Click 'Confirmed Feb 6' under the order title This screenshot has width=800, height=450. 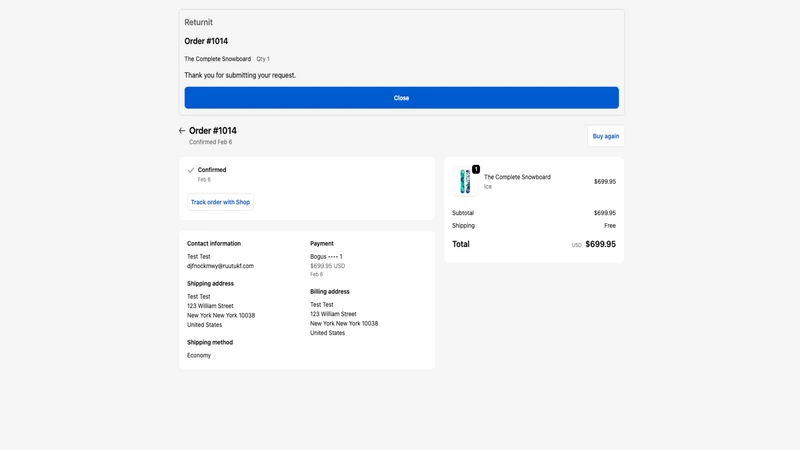pyautogui.click(x=210, y=142)
